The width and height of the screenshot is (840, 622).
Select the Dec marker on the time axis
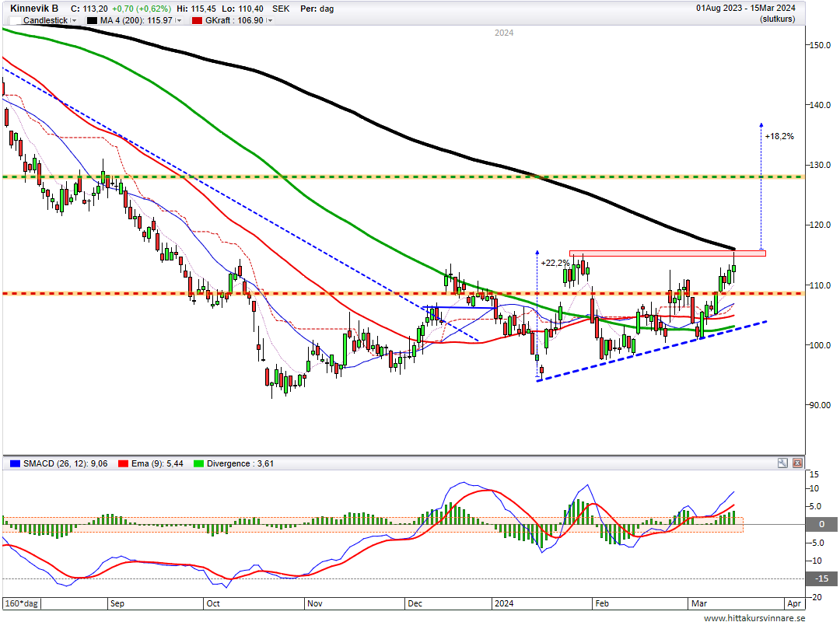(x=415, y=603)
